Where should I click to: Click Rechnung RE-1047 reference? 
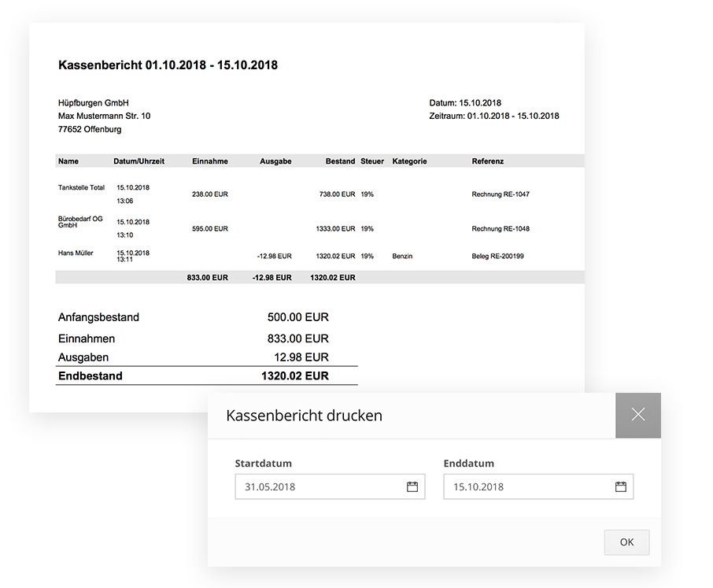click(x=501, y=194)
